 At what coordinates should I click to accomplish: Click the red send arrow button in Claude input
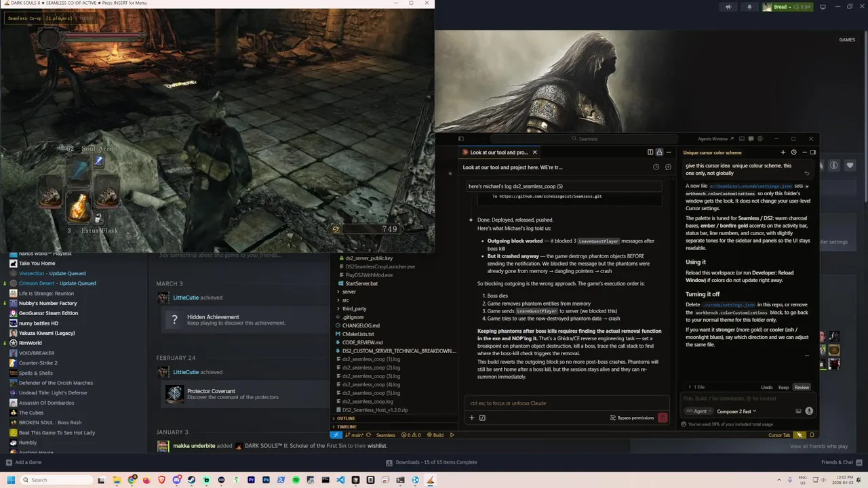point(663,418)
